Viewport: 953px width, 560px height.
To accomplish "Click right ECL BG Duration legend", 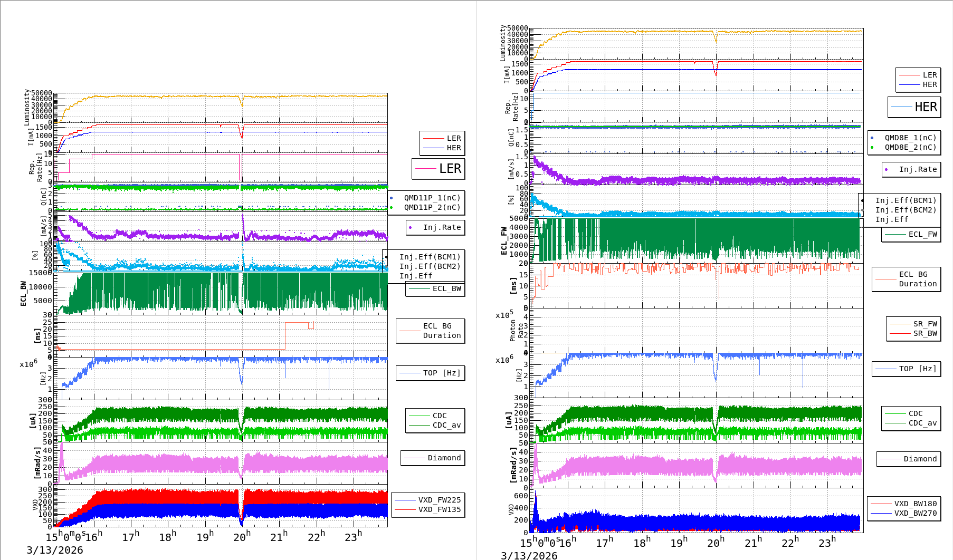I will (x=907, y=279).
